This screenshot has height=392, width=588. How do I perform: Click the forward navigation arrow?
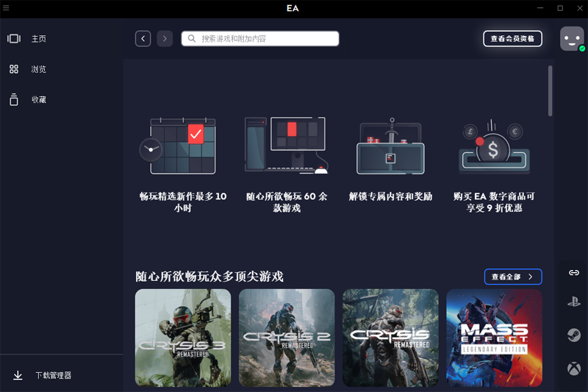[x=165, y=38]
